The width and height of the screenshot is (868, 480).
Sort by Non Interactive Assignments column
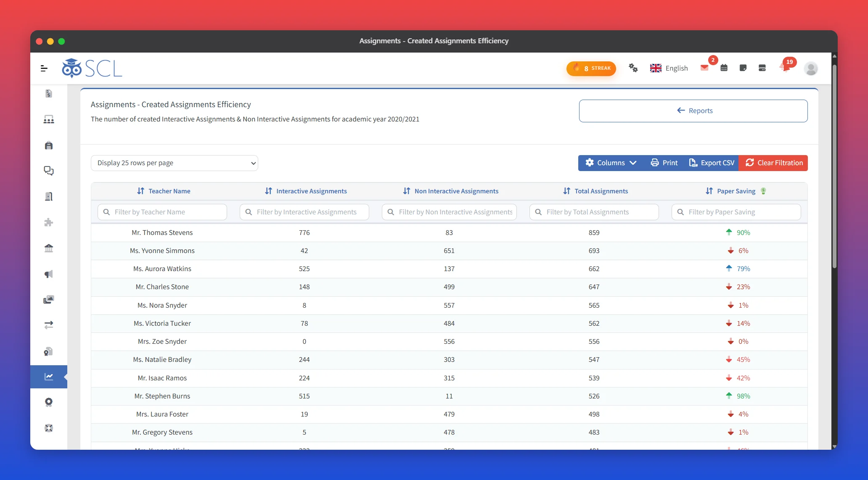(x=450, y=191)
